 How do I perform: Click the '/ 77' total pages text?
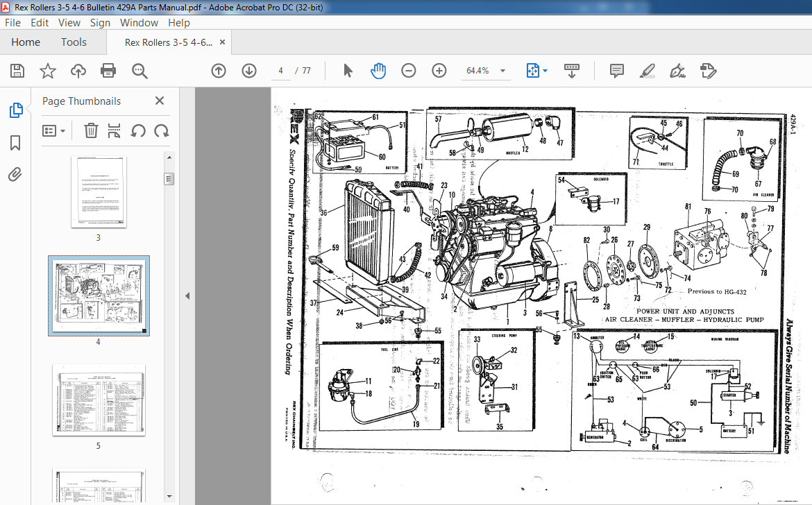click(x=303, y=71)
